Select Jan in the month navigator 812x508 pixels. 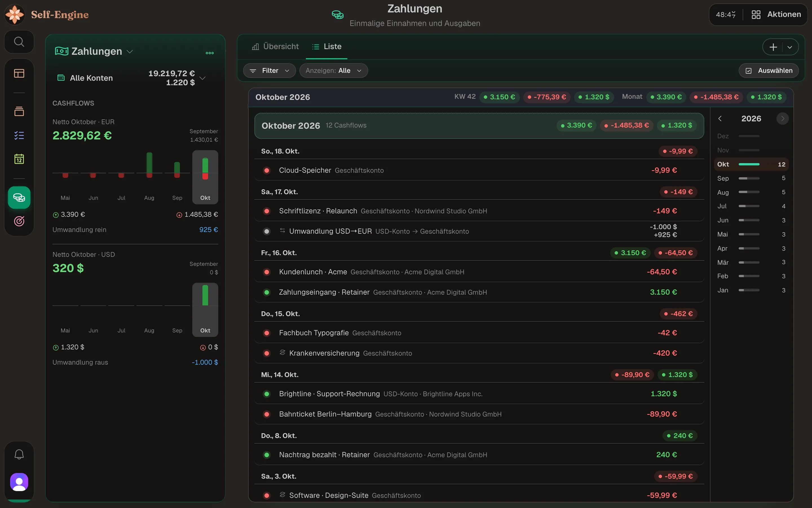751,290
